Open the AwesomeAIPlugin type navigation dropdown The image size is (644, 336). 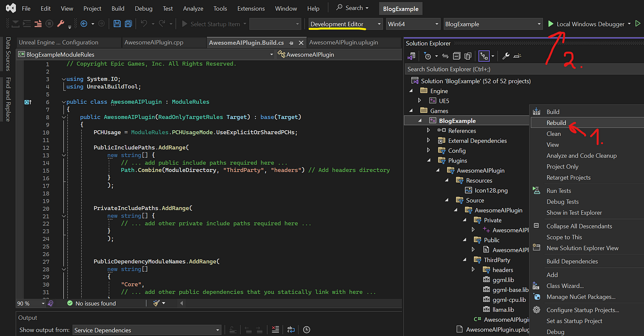point(338,54)
